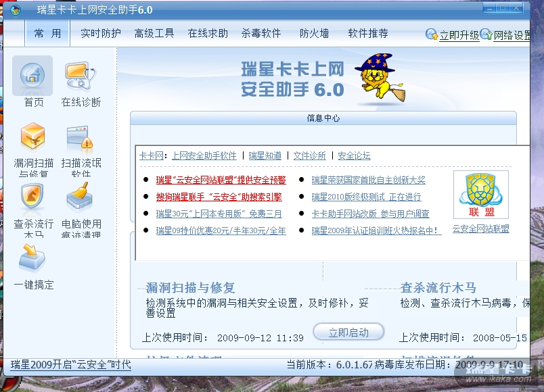The image size is (544, 392).
Task: Open the 在线求助 tab
Action: click(208, 33)
